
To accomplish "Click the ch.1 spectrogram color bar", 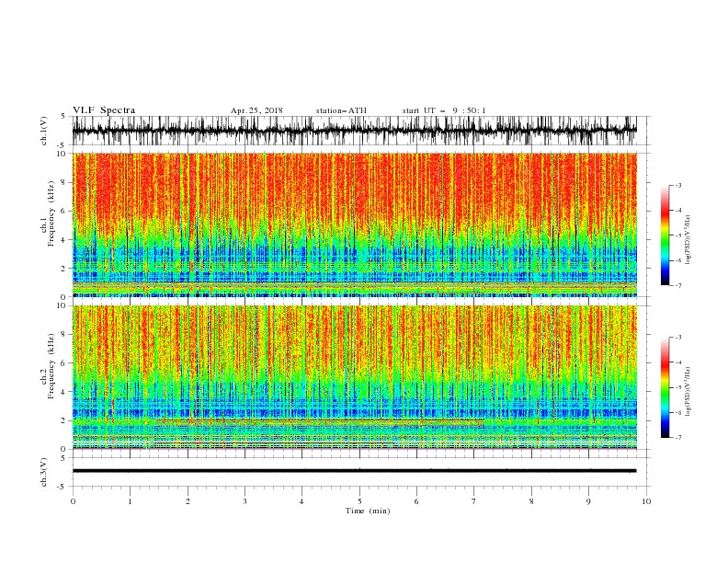I will (x=665, y=236).
